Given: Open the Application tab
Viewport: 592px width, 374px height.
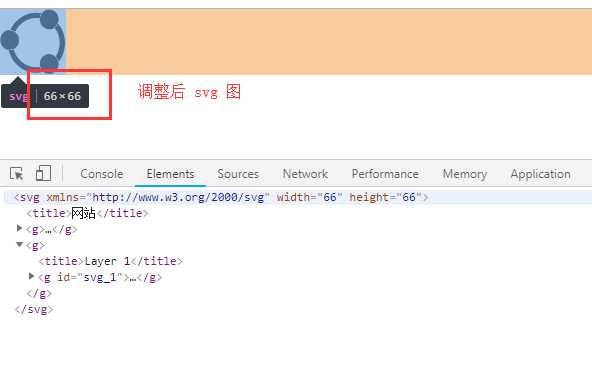Looking at the screenshot, I should tap(540, 174).
